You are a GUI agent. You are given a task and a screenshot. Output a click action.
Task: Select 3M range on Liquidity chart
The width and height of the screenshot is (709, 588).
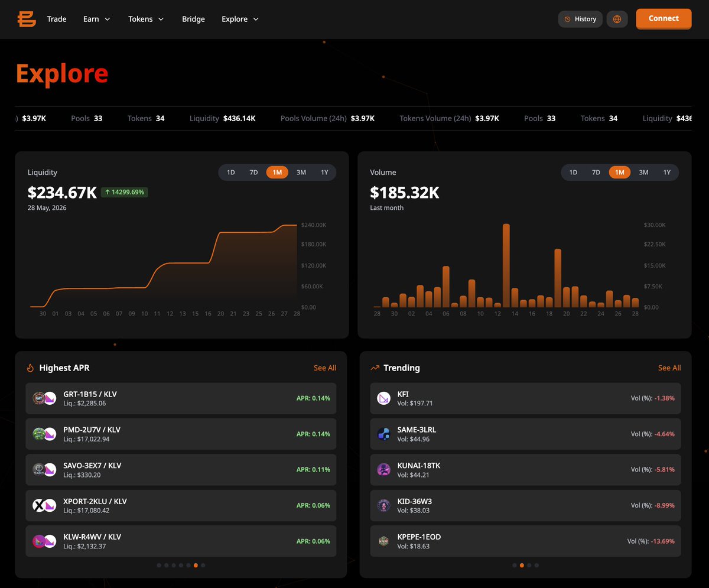point(301,173)
